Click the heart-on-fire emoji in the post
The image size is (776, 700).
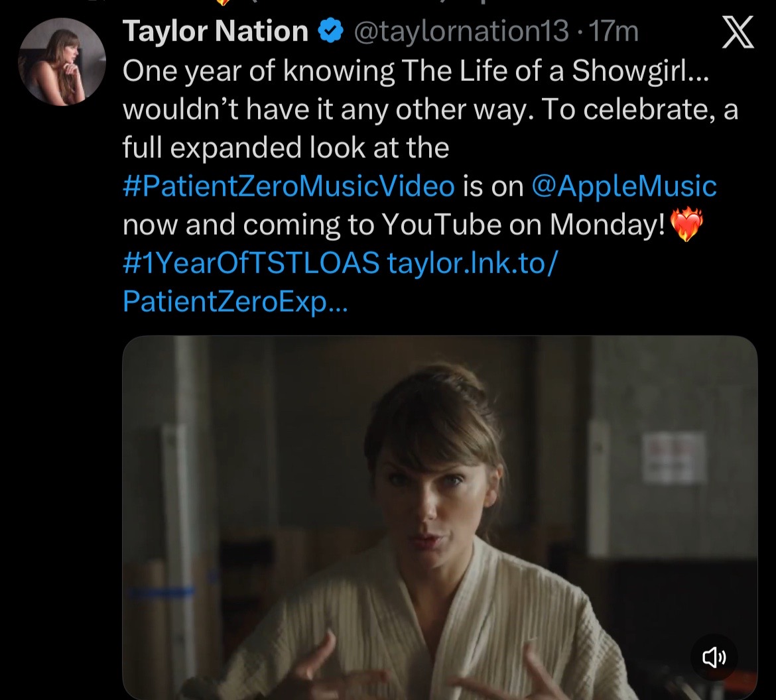point(686,225)
